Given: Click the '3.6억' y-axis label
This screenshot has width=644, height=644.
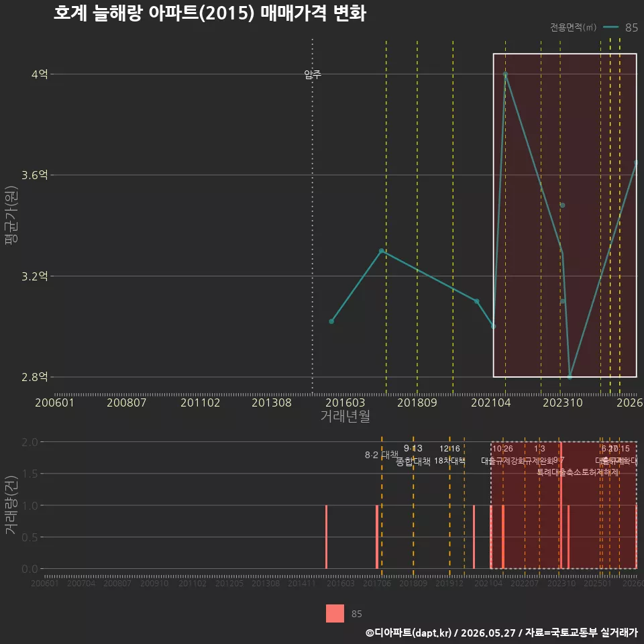Looking at the screenshot, I should tap(34, 175).
